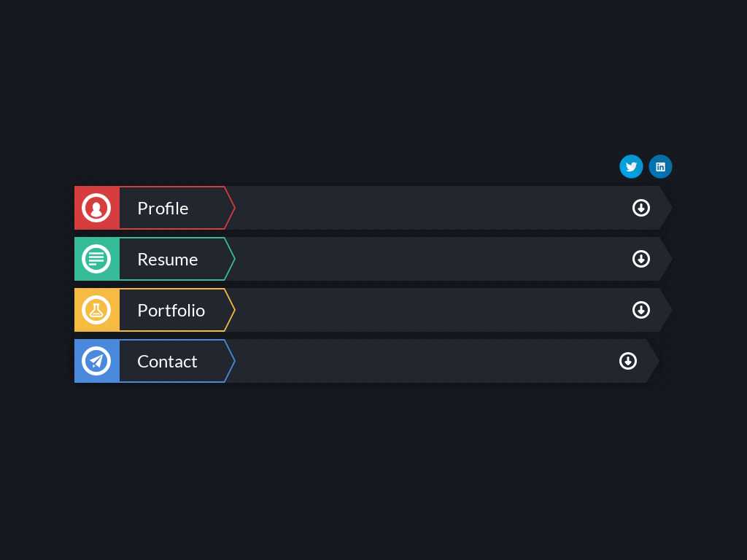Select the Portfolio label
Screen dimensions: 747x560
[171, 311]
